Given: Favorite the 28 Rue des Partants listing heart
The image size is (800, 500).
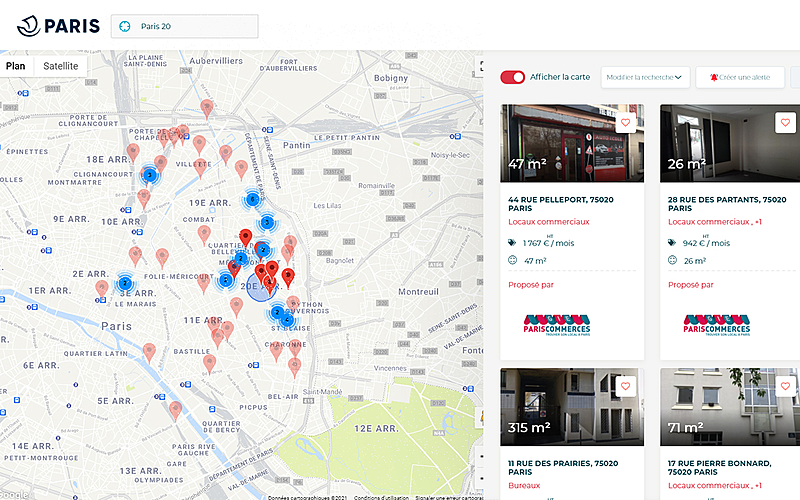Looking at the screenshot, I should pos(785,122).
